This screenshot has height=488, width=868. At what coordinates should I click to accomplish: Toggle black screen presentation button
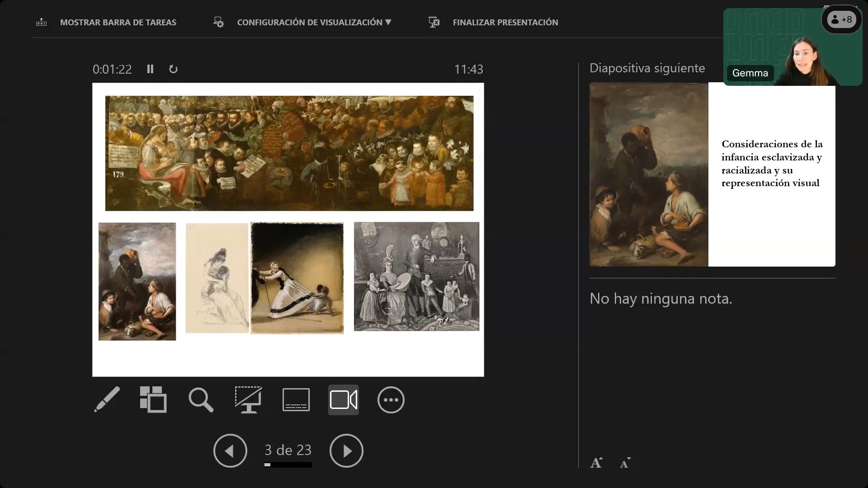click(248, 399)
